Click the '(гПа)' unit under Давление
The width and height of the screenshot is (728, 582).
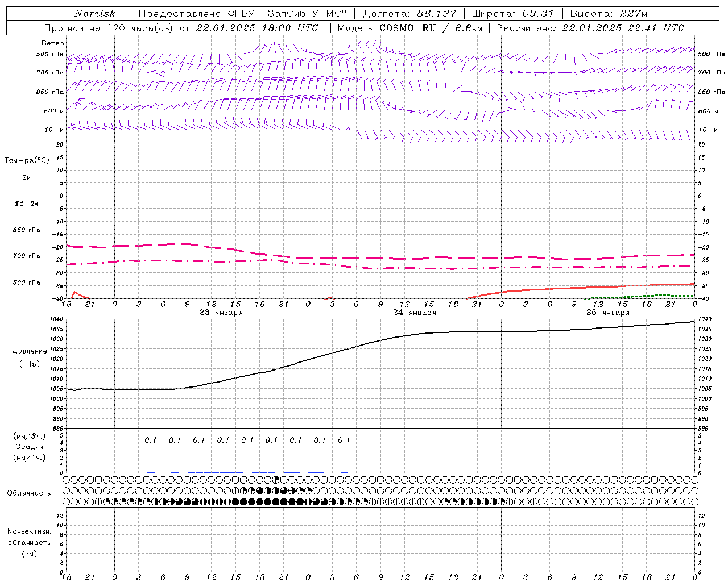[30, 364]
